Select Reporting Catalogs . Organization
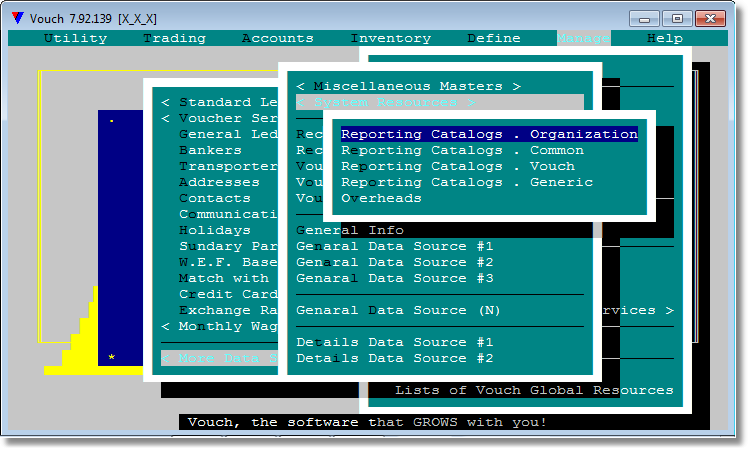 [489, 134]
